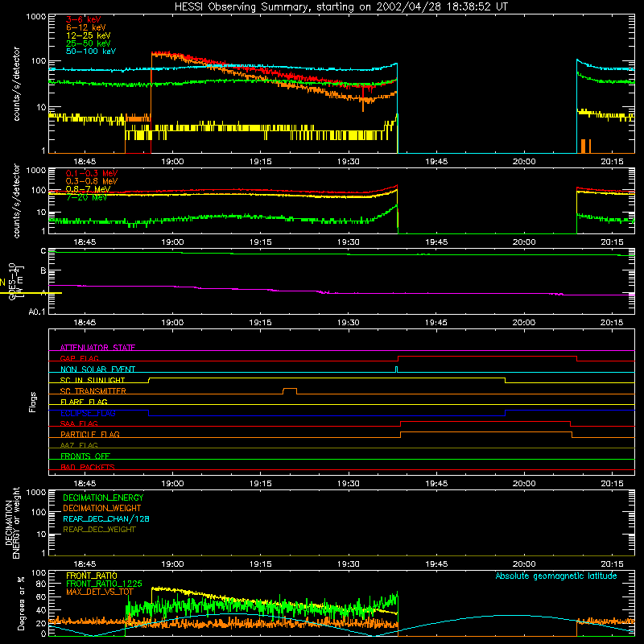Select the FLARE_FLAG label

click(x=84, y=402)
